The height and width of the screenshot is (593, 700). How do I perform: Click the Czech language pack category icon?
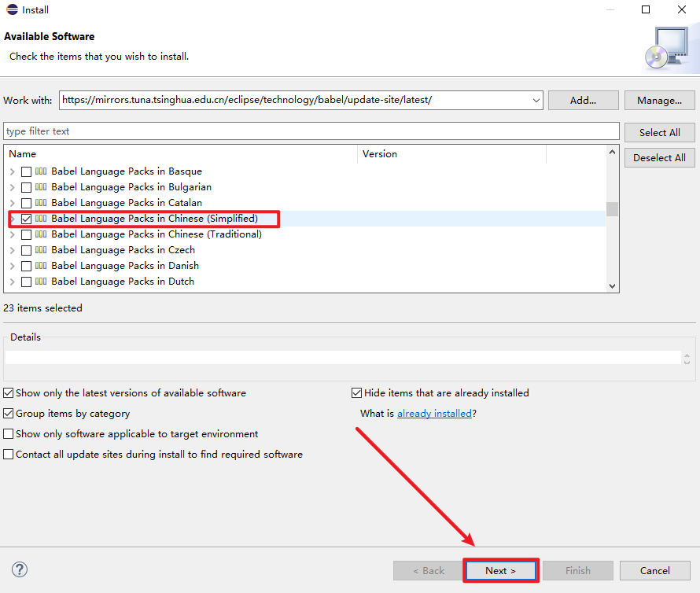point(41,250)
